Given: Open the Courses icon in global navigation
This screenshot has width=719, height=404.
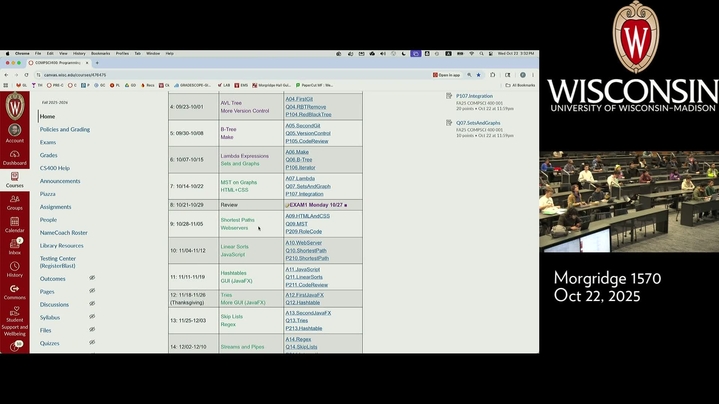Looking at the screenshot, I should [x=14, y=177].
